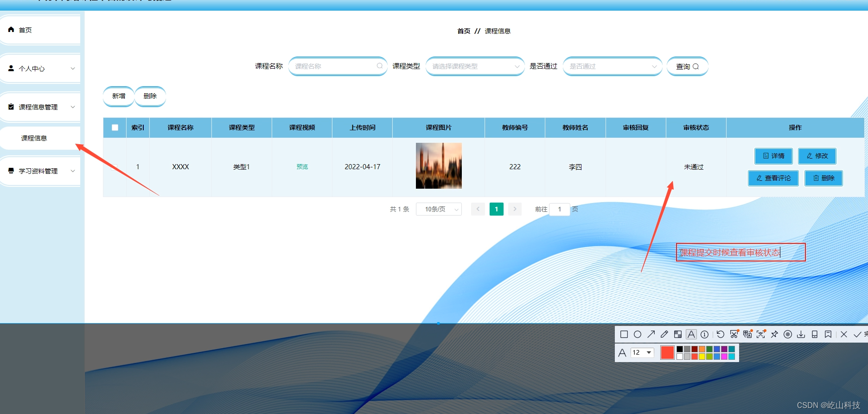The width and height of the screenshot is (868, 414).
Task: Pin the screenshot to the screen
Action: (774, 334)
